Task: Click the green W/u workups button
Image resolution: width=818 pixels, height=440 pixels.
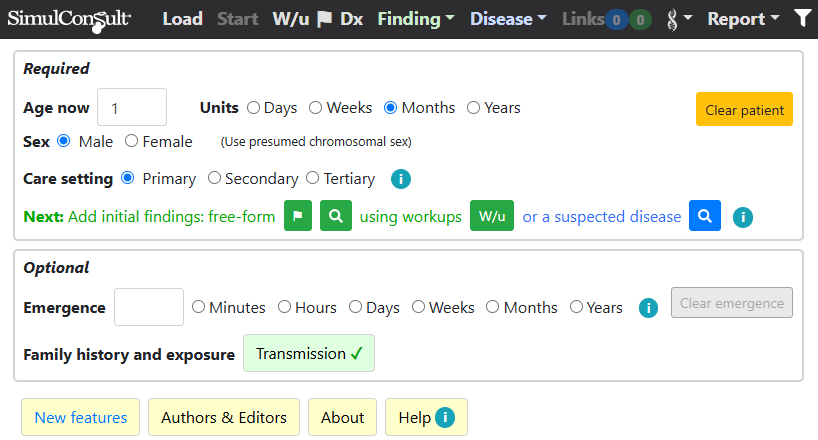Action: click(x=492, y=216)
